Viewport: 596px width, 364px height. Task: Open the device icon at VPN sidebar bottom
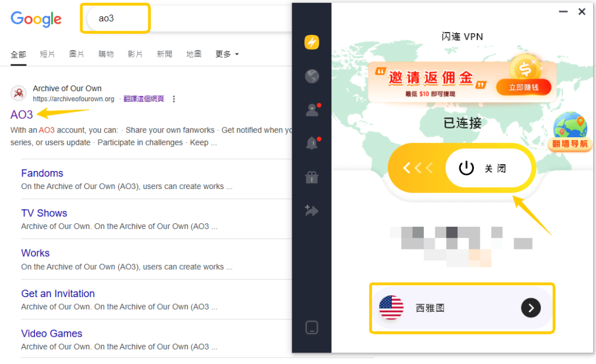tap(312, 327)
